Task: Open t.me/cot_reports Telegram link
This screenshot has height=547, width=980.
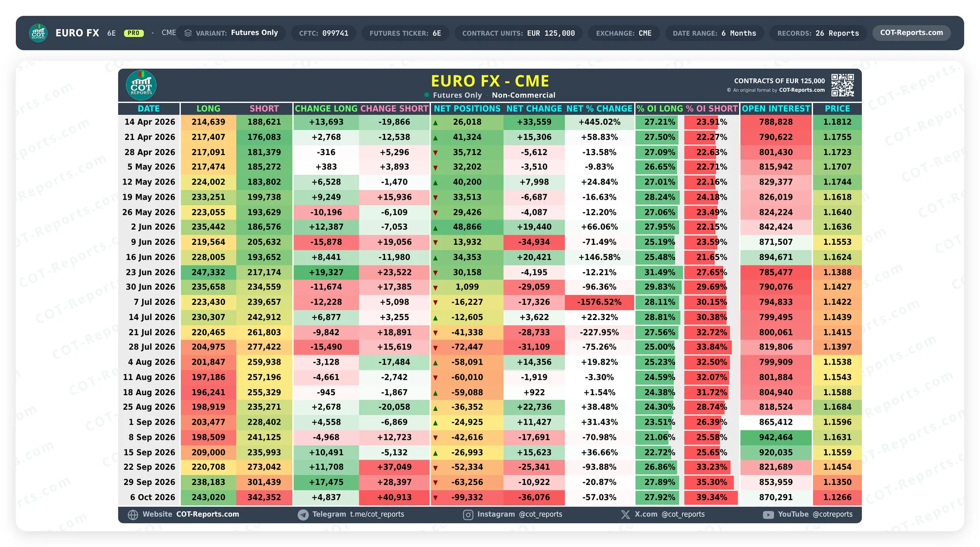Action: (x=377, y=514)
